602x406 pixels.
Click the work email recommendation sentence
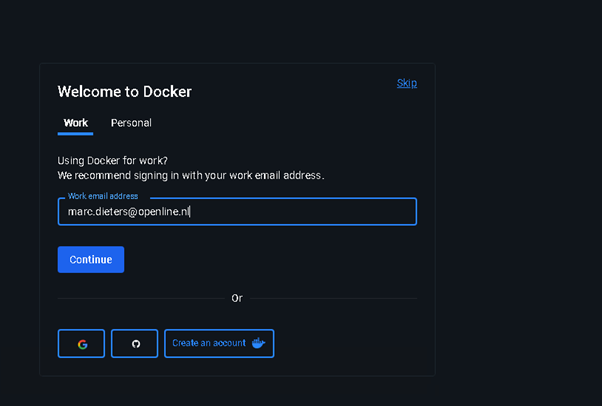click(191, 176)
